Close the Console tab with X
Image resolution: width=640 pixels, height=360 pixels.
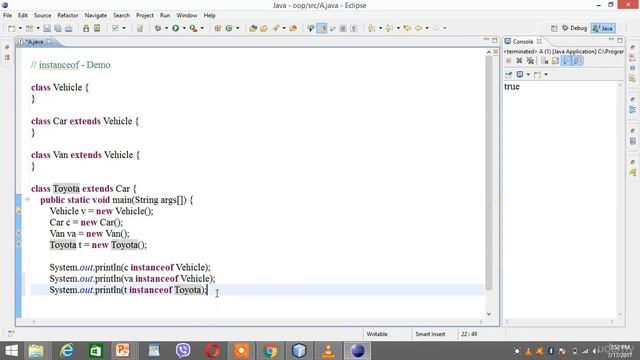tap(539, 42)
